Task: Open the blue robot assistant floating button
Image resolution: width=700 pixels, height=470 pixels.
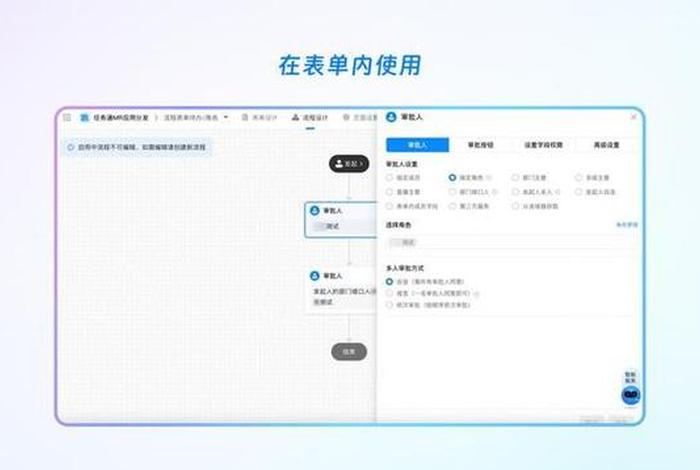Action: point(631,395)
